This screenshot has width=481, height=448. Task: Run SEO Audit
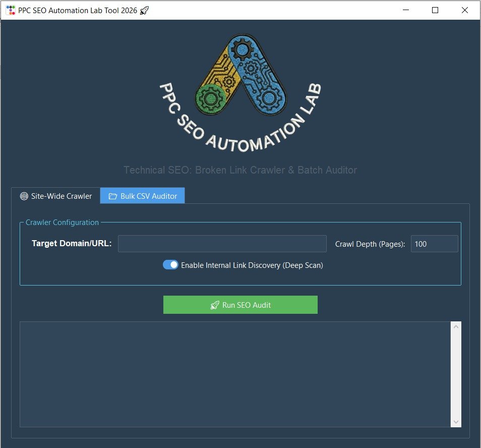point(240,305)
